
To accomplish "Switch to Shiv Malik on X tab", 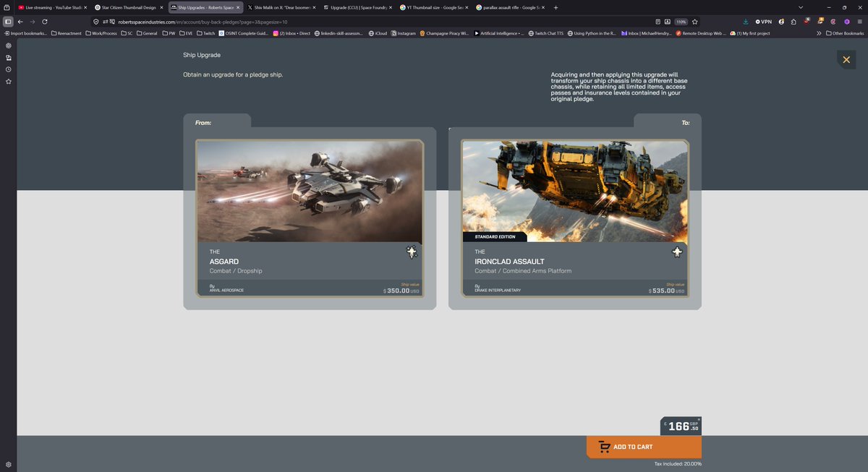I will (x=281, y=7).
